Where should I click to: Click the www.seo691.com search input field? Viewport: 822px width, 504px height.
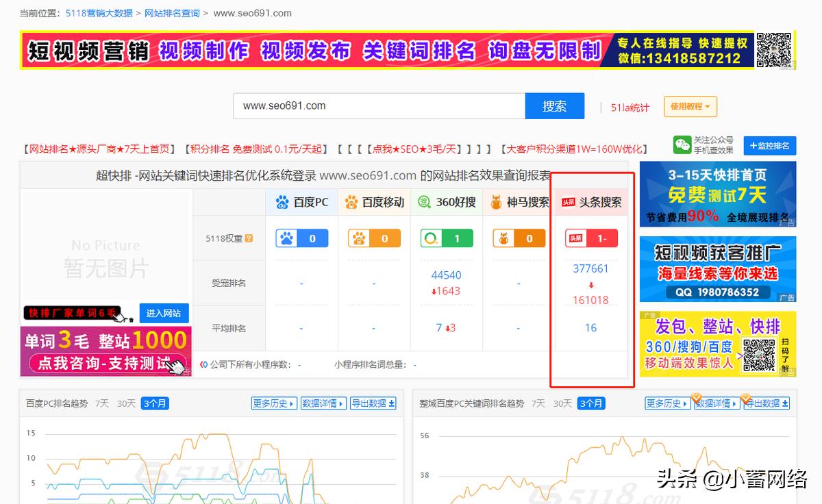pyautogui.click(x=377, y=105)
